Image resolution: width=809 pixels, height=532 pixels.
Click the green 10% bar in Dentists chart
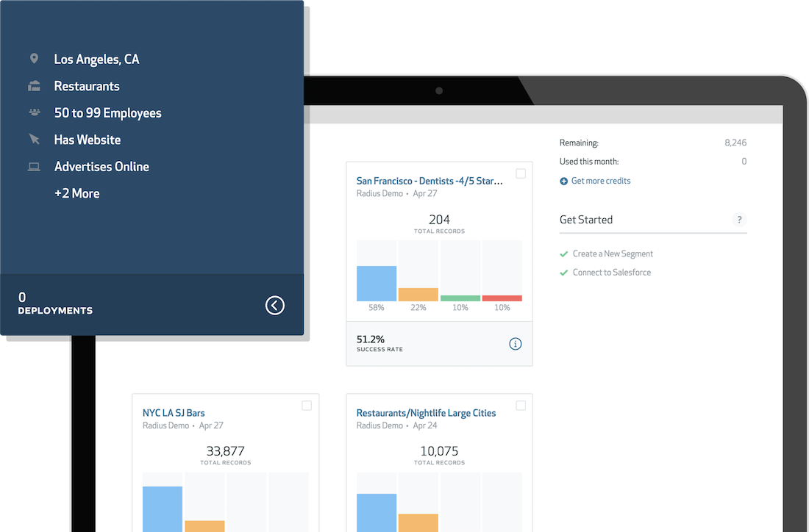460,298
